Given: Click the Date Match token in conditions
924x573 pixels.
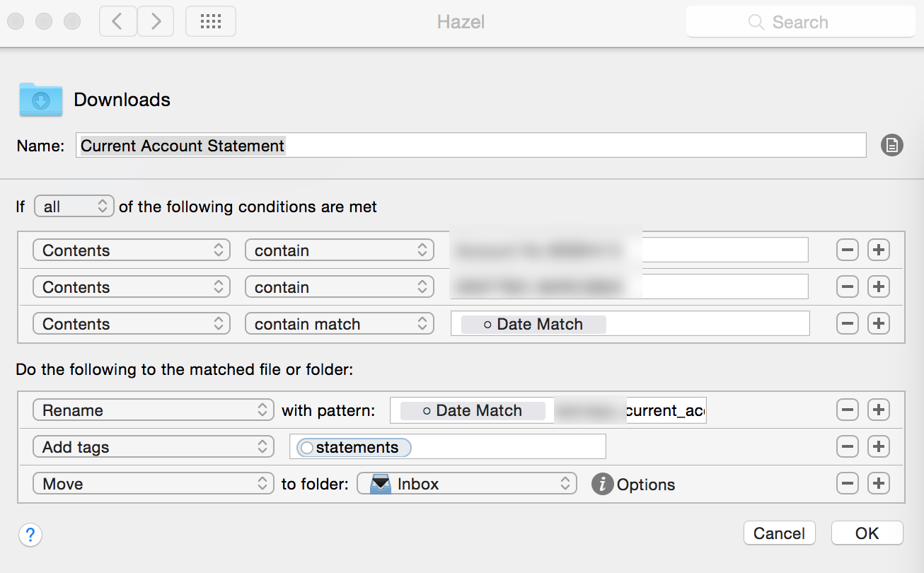Looking at the screenshot, I should point(533,324).
